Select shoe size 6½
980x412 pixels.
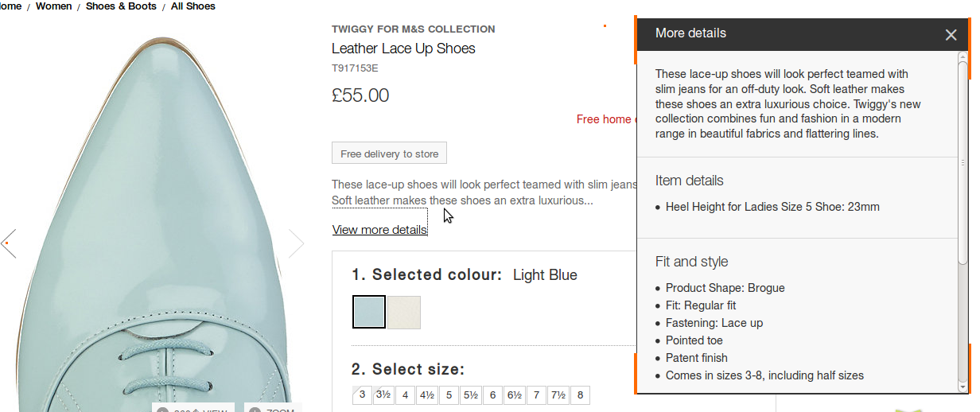click(514, 395)
